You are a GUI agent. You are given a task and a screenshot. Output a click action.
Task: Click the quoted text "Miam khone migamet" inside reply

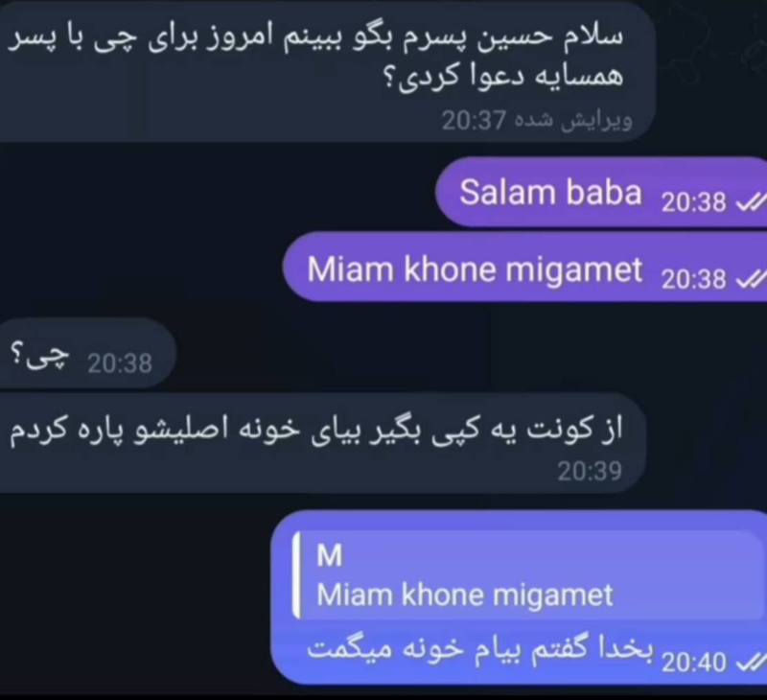(464, 595)
